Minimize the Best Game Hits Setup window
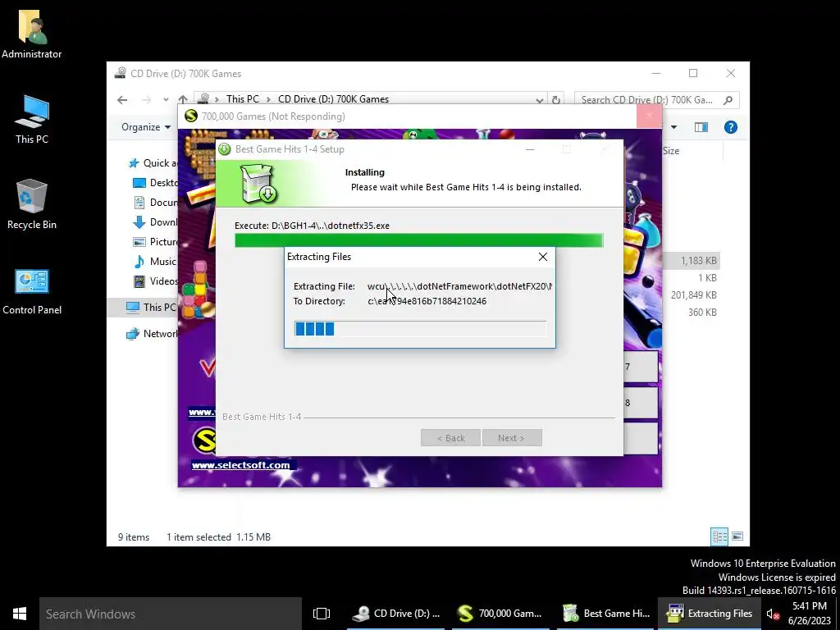Image resolution: width=840 pixels, height=630 pixels. tap(530, 149)
